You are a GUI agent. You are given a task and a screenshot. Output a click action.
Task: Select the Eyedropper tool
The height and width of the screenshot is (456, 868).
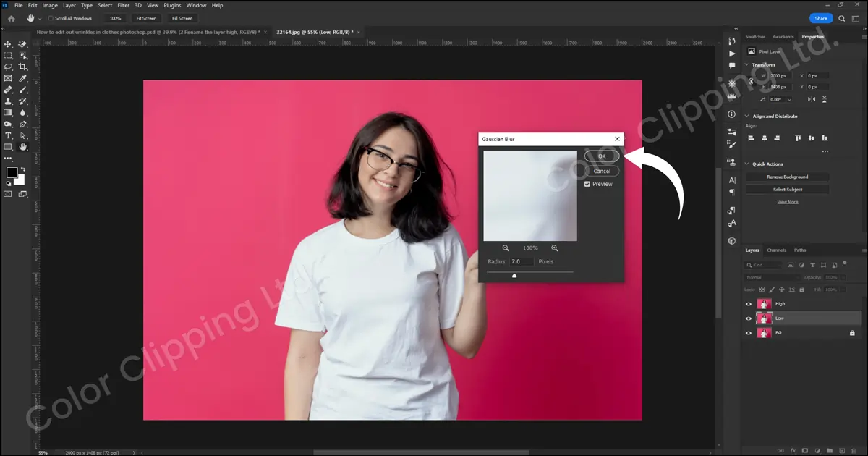pyautogui.click(x=23, y=79)
